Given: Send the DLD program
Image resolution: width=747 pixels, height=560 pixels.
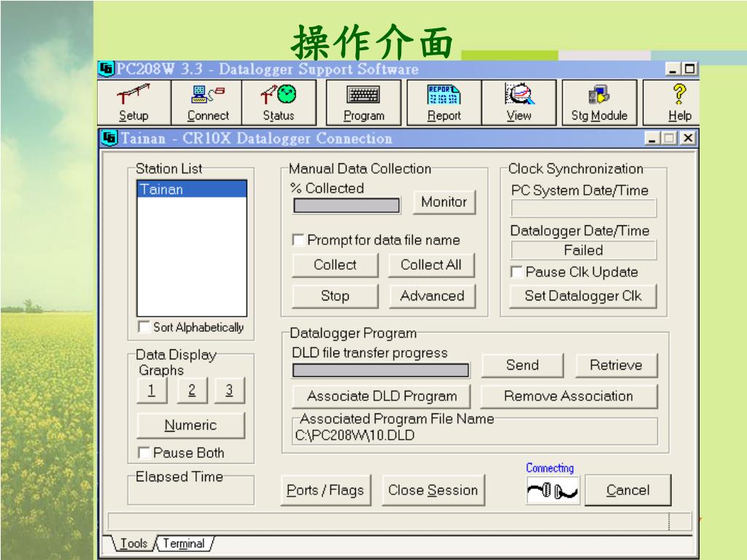Looking at the screenshot, I should click(522, 365).
